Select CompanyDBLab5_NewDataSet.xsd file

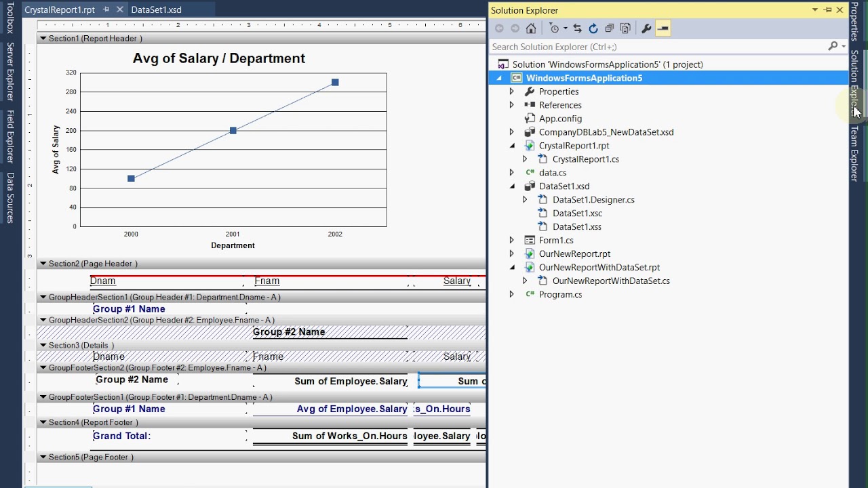(x=606, y=132)
